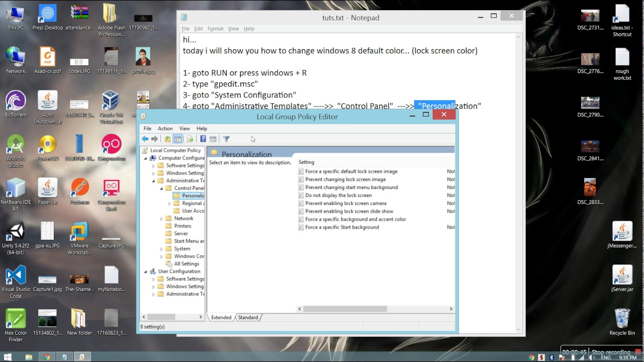Open the Format menu in Notepad
Viewport: 644px width, 362px height.
pyautogui.click(x=215, y=29)
